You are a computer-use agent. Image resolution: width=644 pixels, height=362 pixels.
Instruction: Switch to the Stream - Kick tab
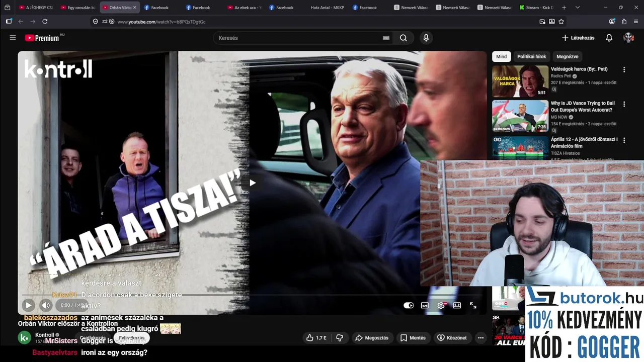click(536, 8)
